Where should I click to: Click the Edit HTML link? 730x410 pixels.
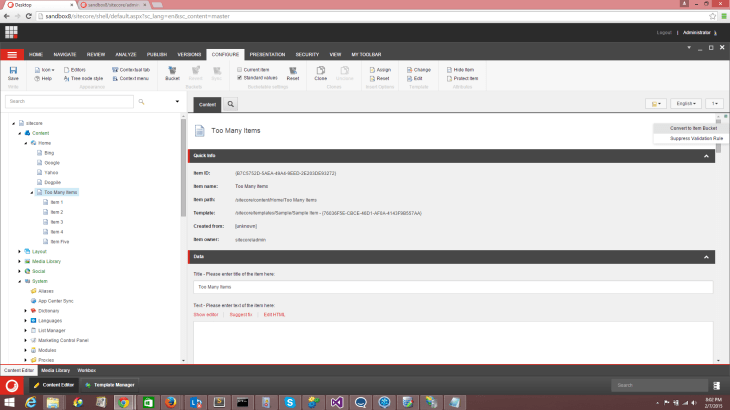(275, 314)
